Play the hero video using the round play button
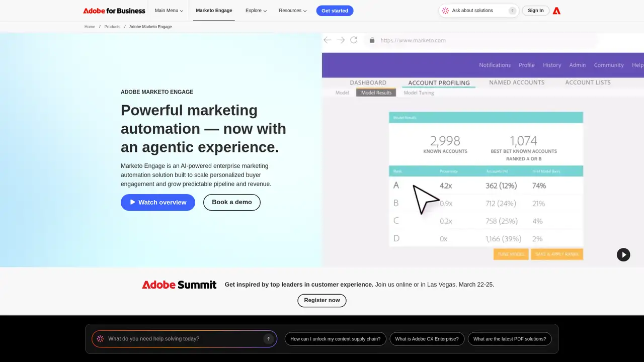 623,255
